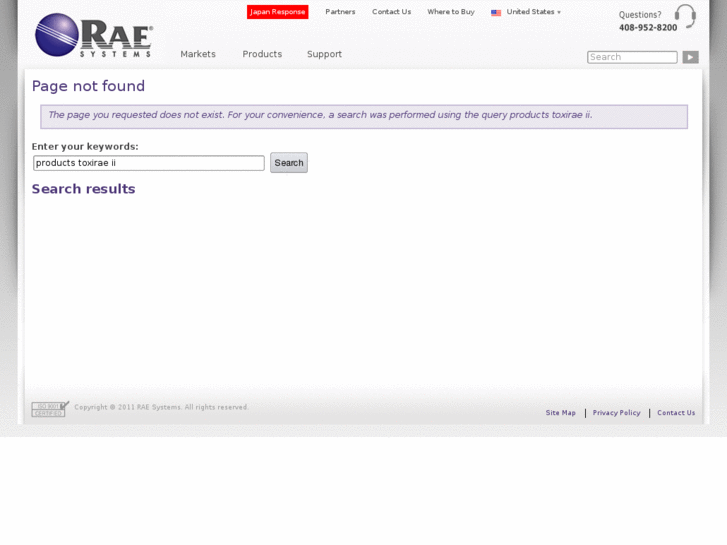Click the Search results heading

click(83, 189)
